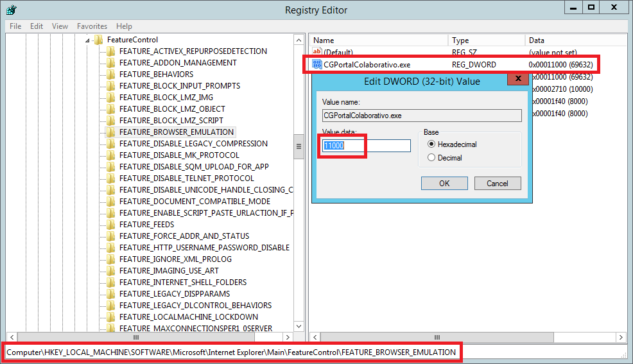This screenshot has width=633, height=364.
Task: Click folder icon of FEATURE_ADDON_MANAGEMENT
Action: 110,62
